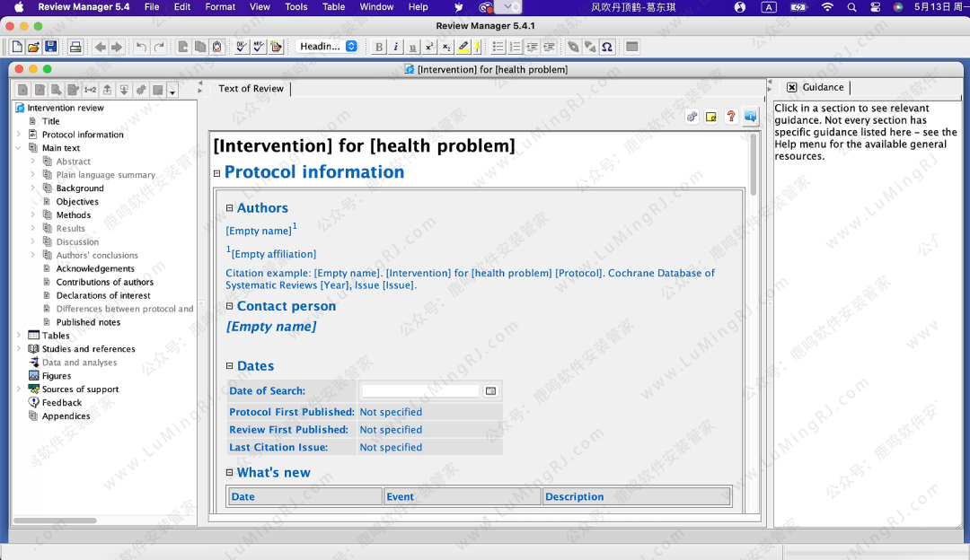
Task: Toggle italic formatting button
Action: 396,47
